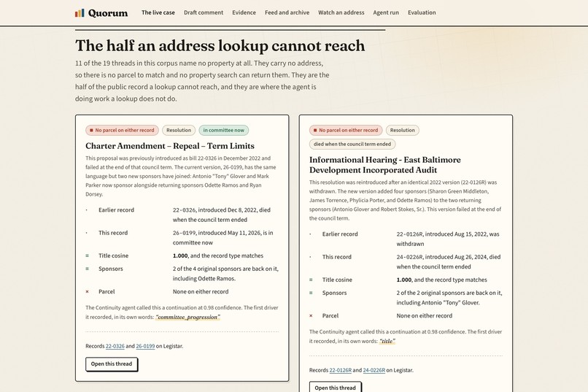Click the equals icon beside Sponsors, left card
Image resolution: width=588 pixels, height=392 pixels.
click(87, 269)
